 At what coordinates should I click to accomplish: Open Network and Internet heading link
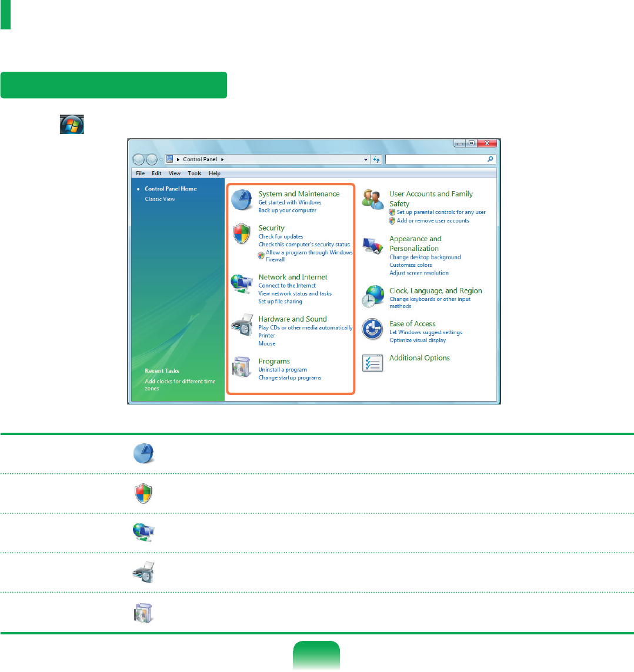(293, 278)
